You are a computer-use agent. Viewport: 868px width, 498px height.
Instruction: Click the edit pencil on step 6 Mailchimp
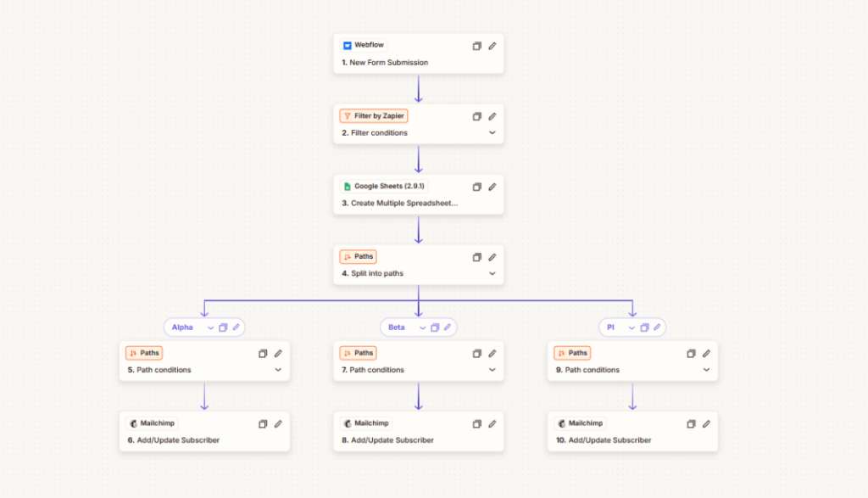[x=277, y=423]
